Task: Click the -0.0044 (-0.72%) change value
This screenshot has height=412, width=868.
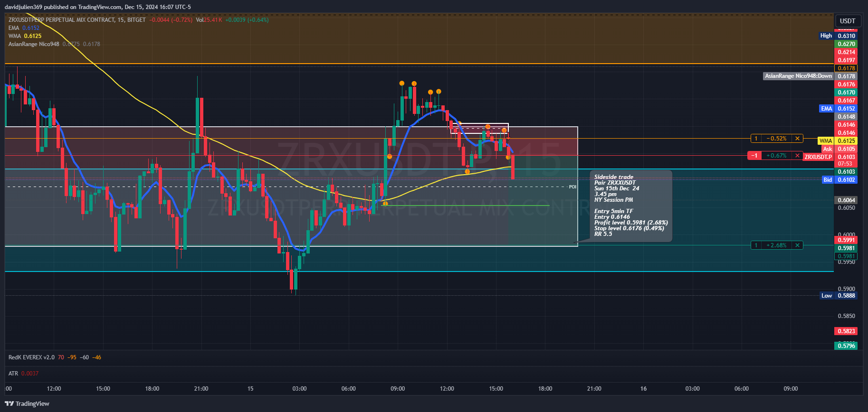Action: (171, 20)
